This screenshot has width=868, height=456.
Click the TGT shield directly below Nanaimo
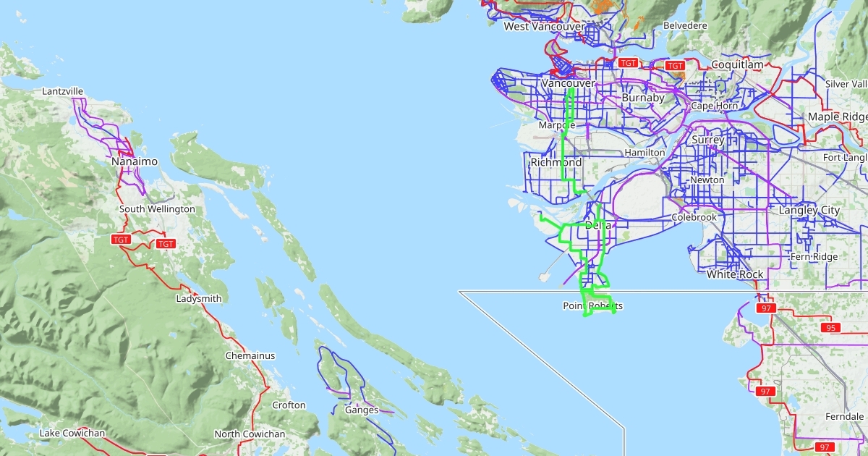[x=121, y=239]
